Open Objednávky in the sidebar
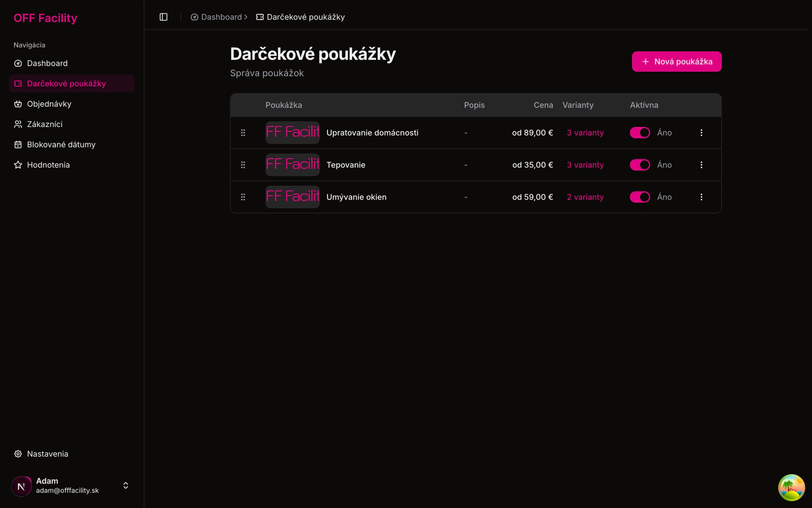 (72, 104)
